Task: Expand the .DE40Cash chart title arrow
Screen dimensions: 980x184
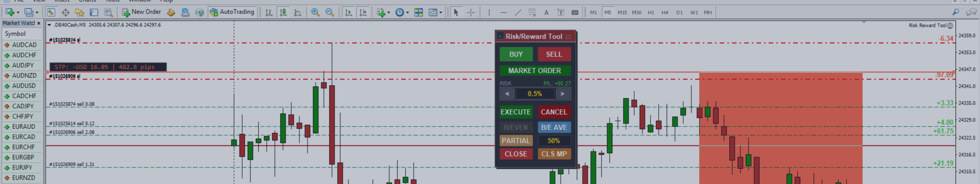Action: (49, 25)
